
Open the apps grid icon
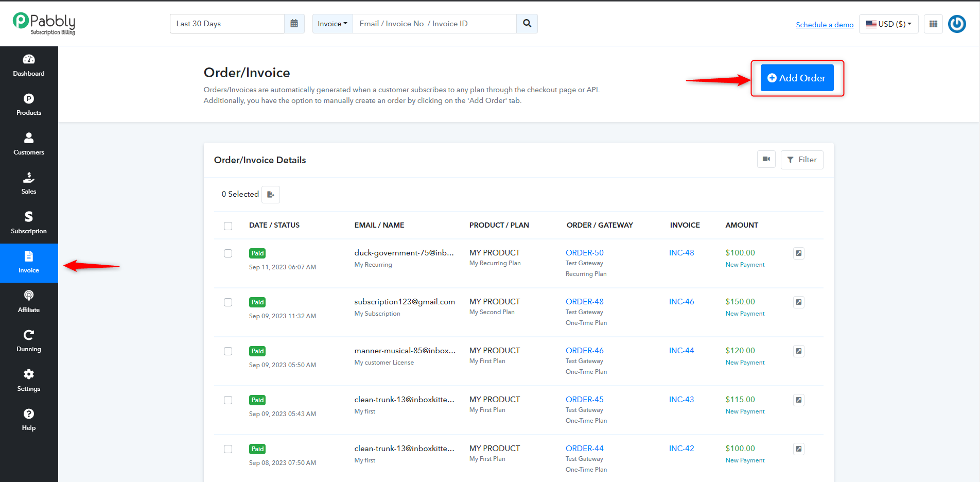[x=933, y=24]
